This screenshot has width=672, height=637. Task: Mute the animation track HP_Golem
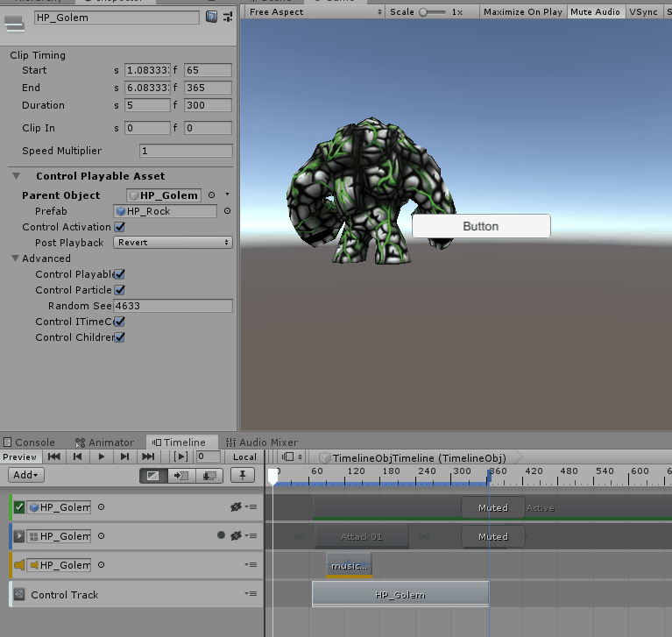(236, 536)
